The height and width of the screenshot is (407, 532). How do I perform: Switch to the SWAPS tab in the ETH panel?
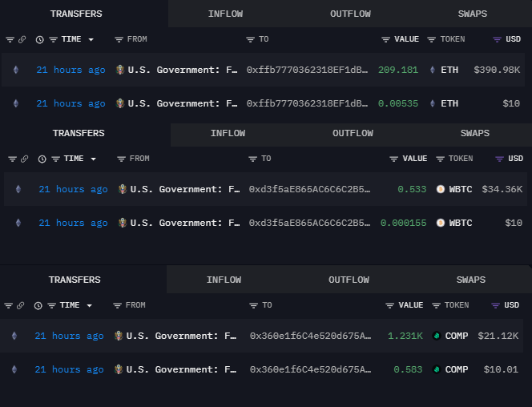pyautogui.click(x=473, y=14)
